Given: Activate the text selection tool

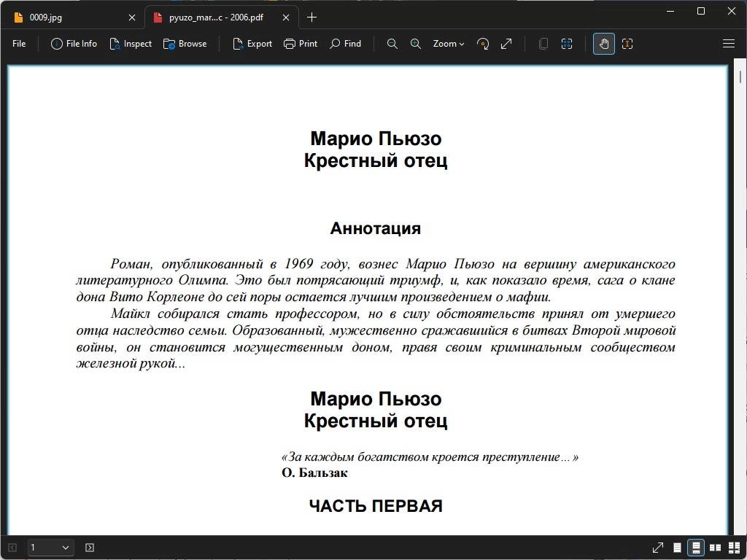Looking at the screenshot, I should pos(627,44).
